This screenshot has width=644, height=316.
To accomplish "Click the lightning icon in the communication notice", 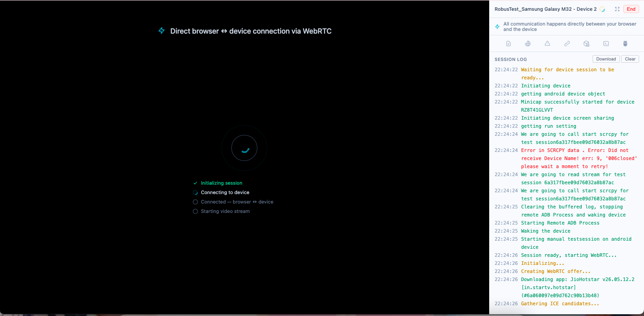I will click(497, 27).
